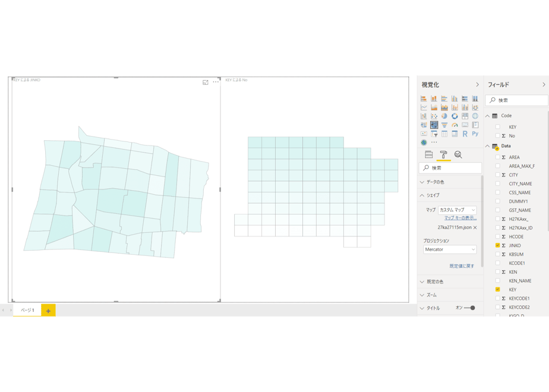Check the AREA field checkbox

click(x=497, y=157)
